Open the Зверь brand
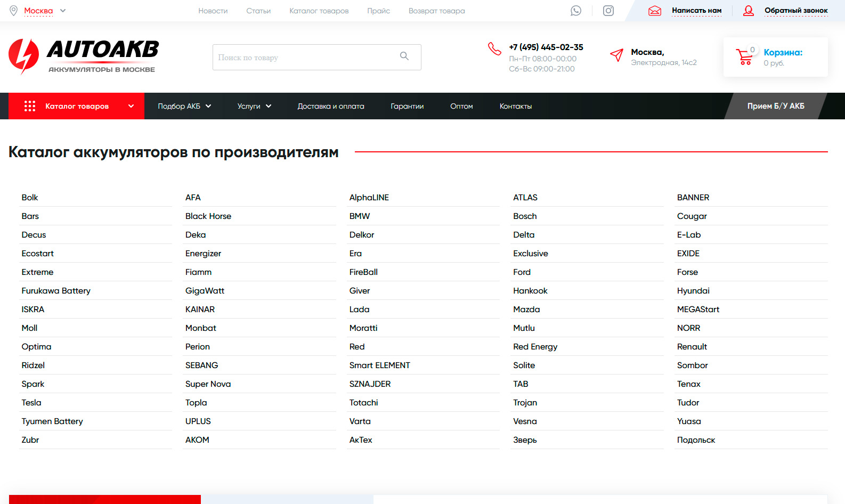The image size is (845, 504). tap(525, 440)
